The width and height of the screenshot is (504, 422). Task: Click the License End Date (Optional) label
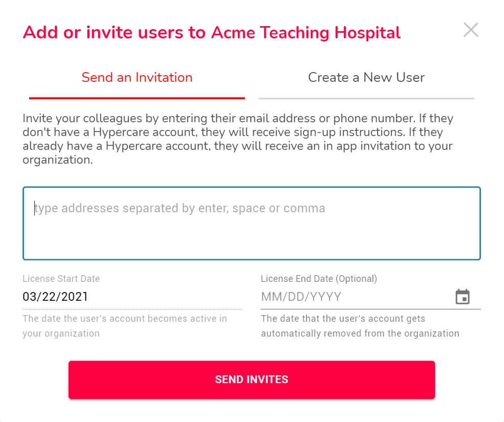pyautogui.click(x=319, y=279)
